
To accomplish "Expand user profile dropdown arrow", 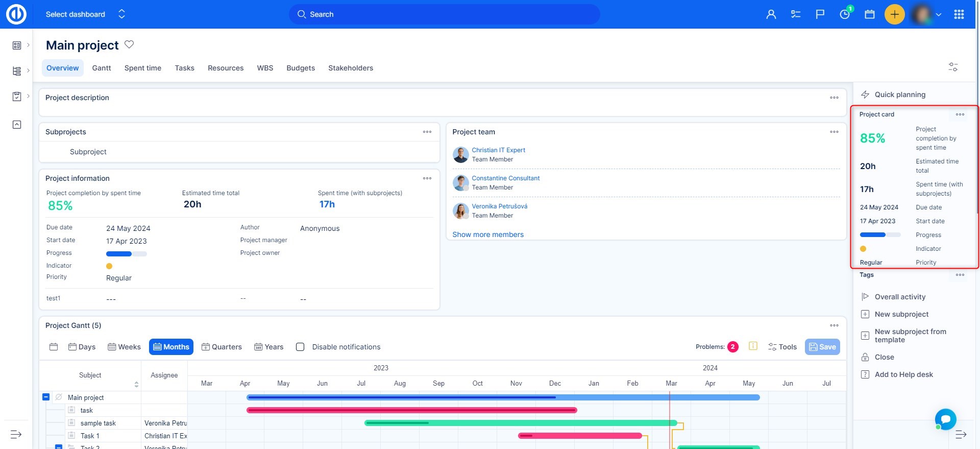I will tap(938, 15).
